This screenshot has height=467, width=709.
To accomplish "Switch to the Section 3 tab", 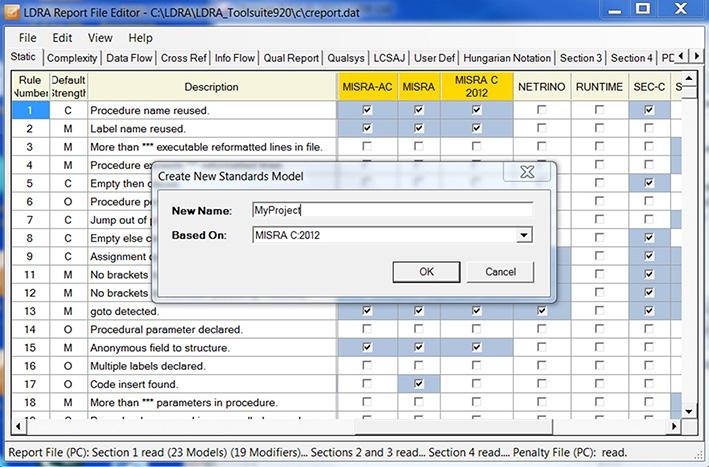I will (x=581, y=58).
